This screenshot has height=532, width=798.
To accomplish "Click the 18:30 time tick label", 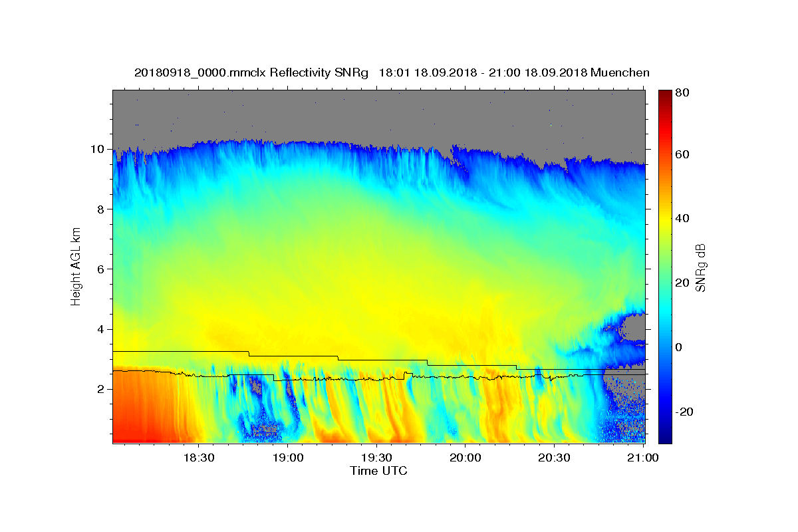I will (198, 458).
